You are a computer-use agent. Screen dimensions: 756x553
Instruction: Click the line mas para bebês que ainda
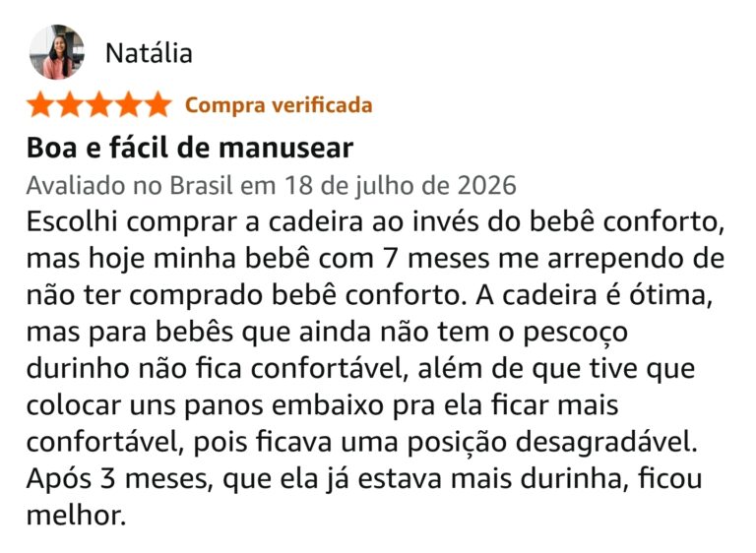(328, 333)
